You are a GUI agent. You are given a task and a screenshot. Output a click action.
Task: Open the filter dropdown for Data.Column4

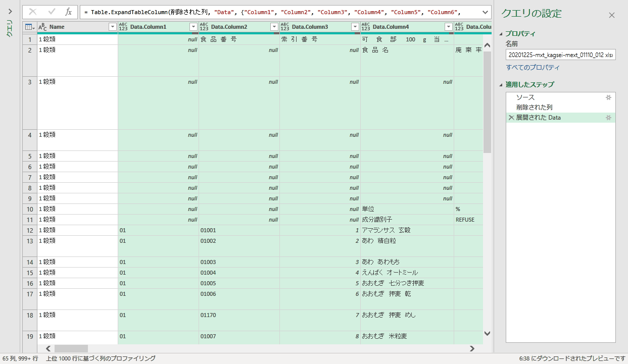pos(448,27)
